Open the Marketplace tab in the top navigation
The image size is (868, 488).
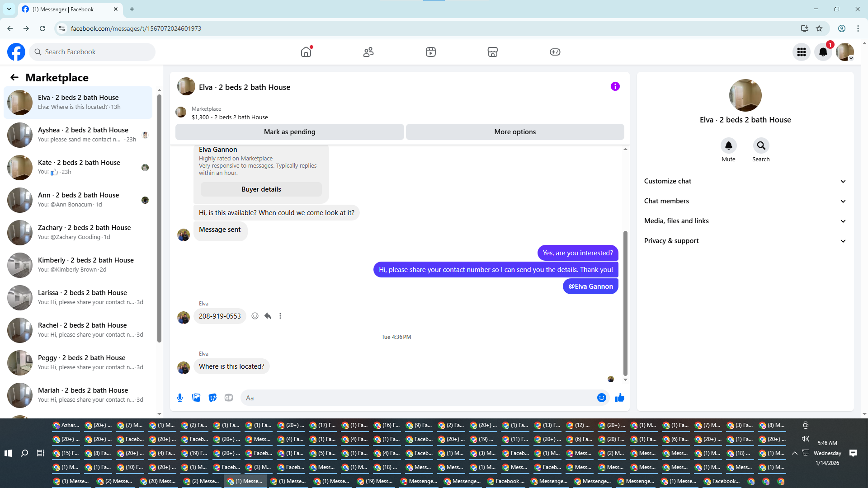[x=492, y=52]
